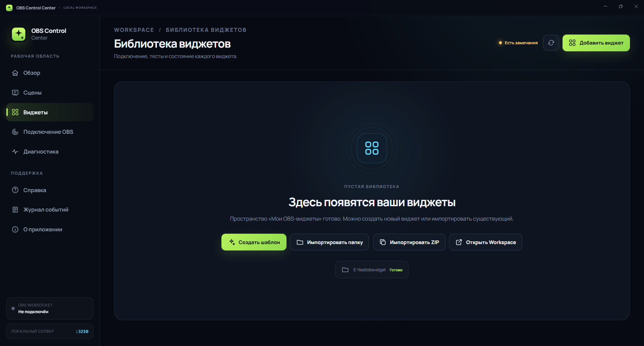The height and width of the screenshot is (346, 644).
Task: Click the folder icon on Импортировать папку
Action: (300, 242)
